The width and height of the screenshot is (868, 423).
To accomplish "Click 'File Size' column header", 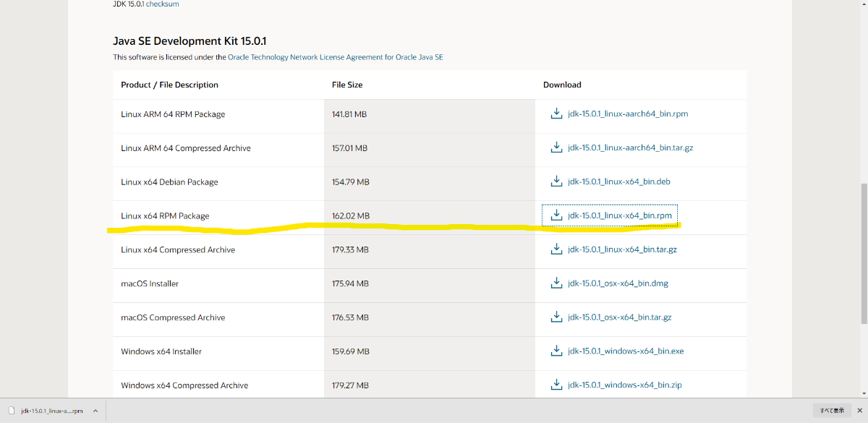I will pos(347,85).
